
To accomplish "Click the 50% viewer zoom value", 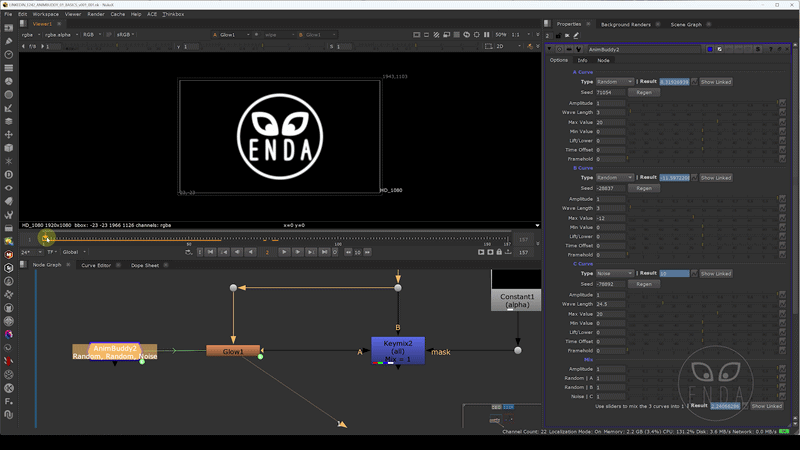I will [x=501, y=35].
